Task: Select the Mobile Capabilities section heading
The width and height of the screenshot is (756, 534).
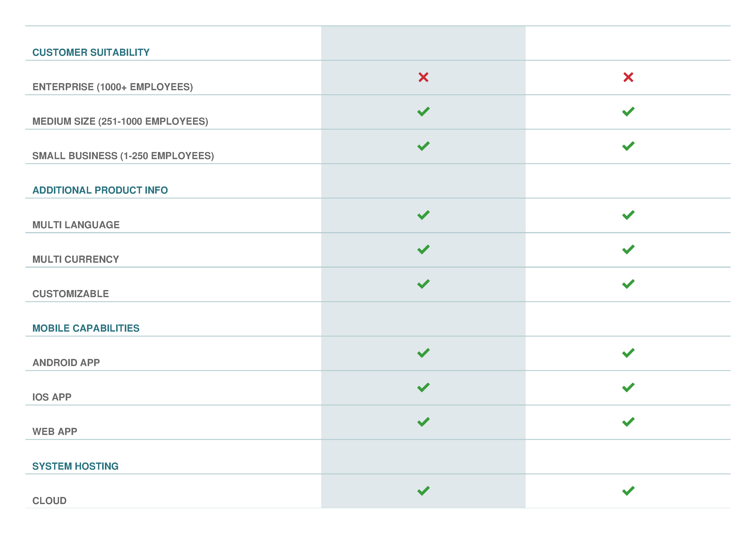Action: click(86, 328)
